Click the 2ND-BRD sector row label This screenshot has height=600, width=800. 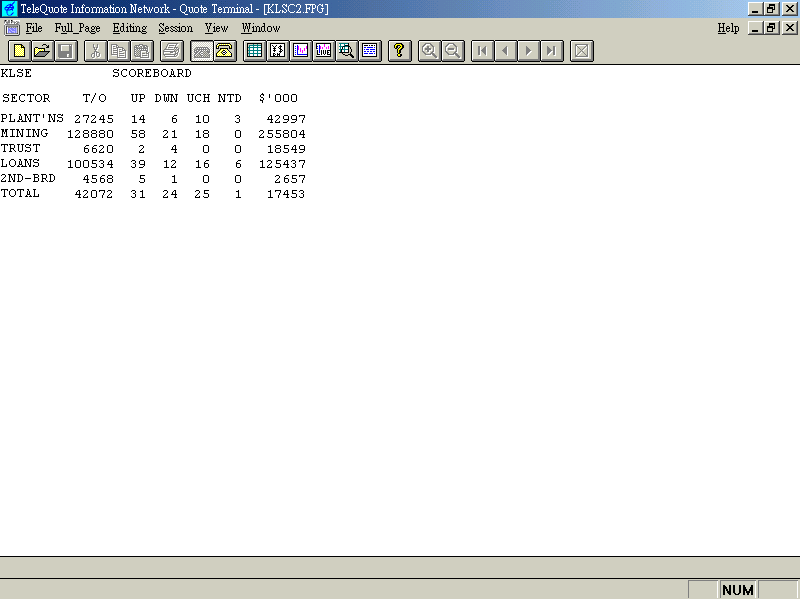28,179
